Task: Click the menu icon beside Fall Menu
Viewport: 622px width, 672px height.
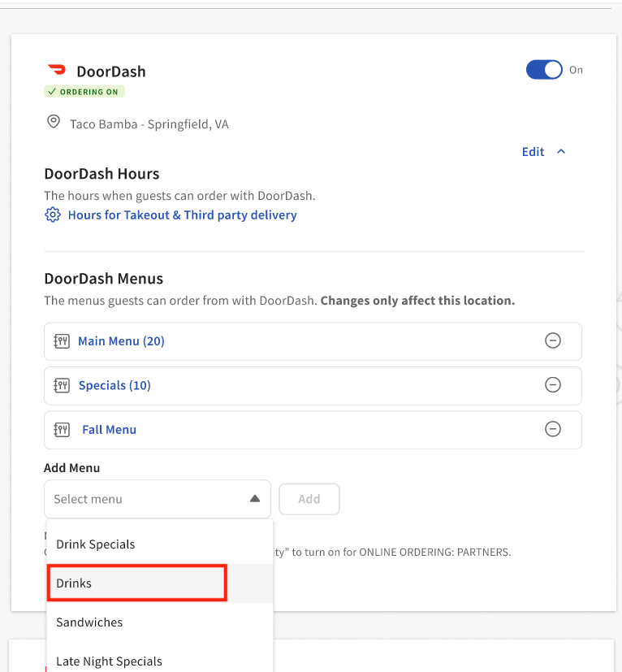Action: (x=61, y=429)
